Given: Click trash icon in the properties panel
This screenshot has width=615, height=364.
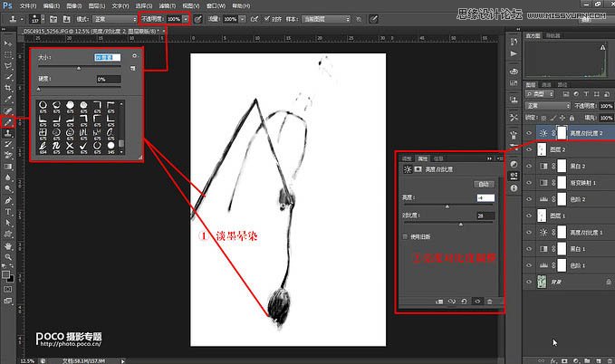Looking at the screenshot, I should click(x=490, y=302).
